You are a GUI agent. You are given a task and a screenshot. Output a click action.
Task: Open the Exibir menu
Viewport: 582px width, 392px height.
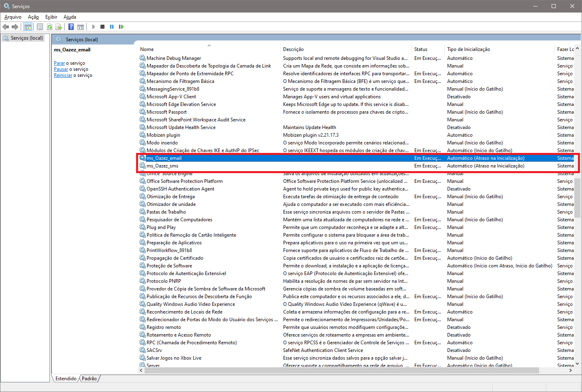pos(51,17)
